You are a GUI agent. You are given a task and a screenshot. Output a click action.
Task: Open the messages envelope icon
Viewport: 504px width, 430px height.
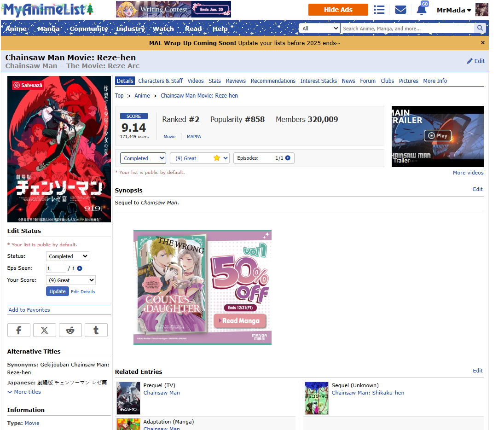[400, 10]
